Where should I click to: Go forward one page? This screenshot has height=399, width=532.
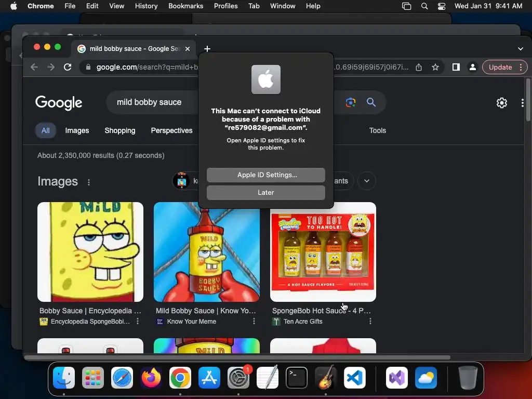tap(51, 67)
